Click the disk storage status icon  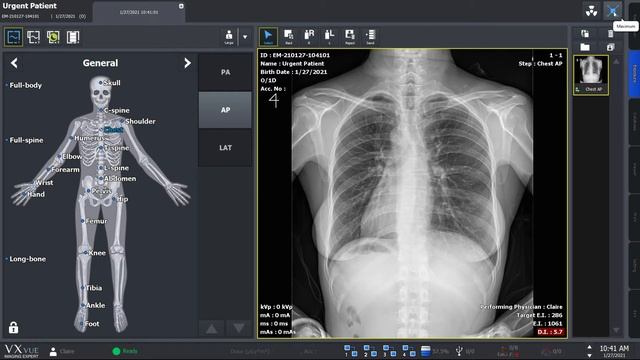[425, 351]
